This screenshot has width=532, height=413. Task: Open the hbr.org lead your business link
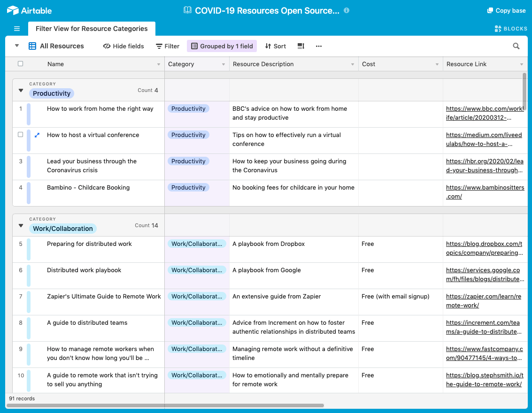point(485,166)
